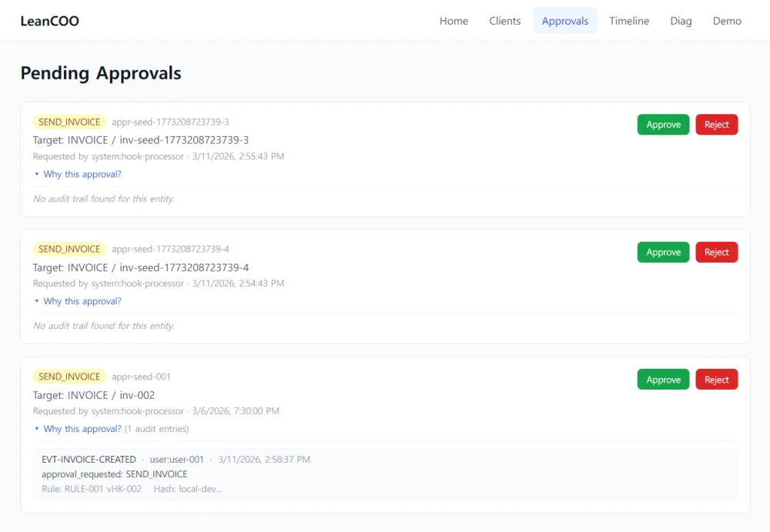Click the EVT-INVOICE-CREATED audit entry title
Screen dimensions: 770x532
(x=89, y=460)
